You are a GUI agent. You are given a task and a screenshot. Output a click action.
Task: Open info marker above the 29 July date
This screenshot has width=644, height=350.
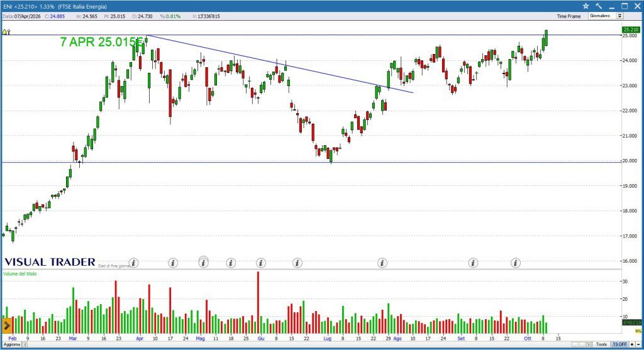coord(382,263)
